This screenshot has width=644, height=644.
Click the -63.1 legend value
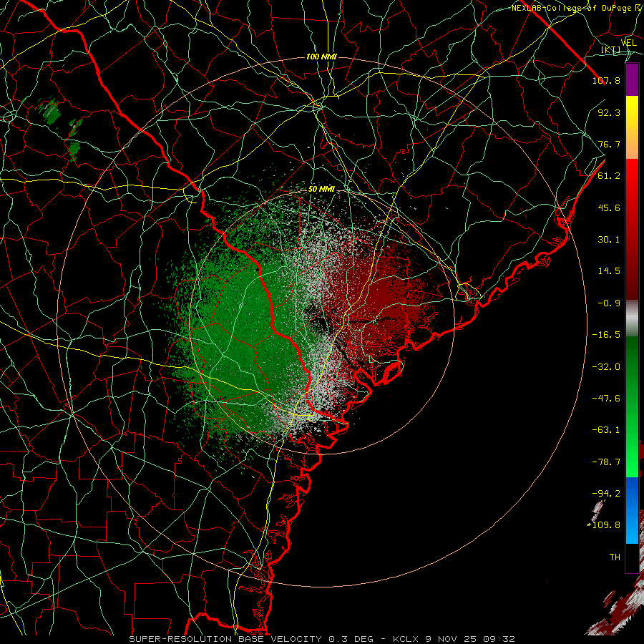tap(606, 430)
